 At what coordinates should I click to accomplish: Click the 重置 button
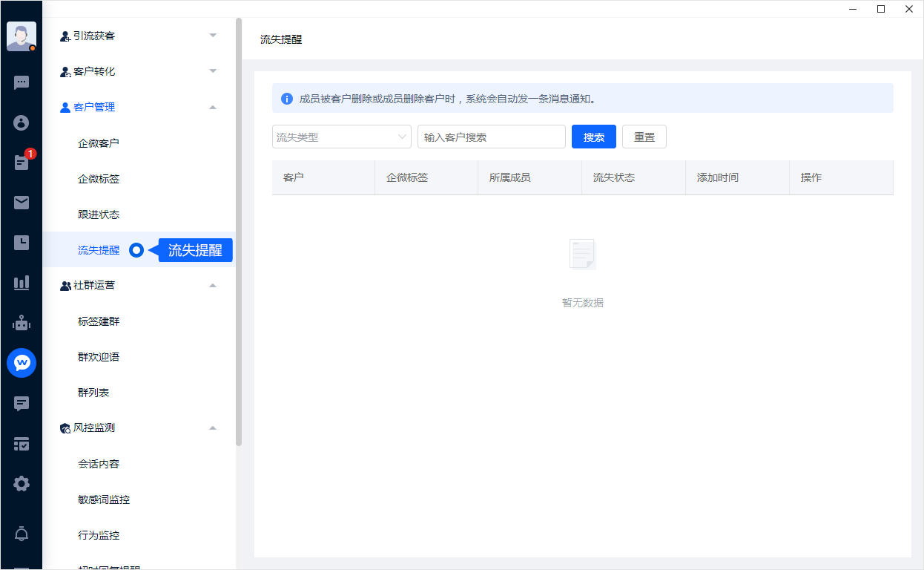pyautogui.click(x=644, y=137)
